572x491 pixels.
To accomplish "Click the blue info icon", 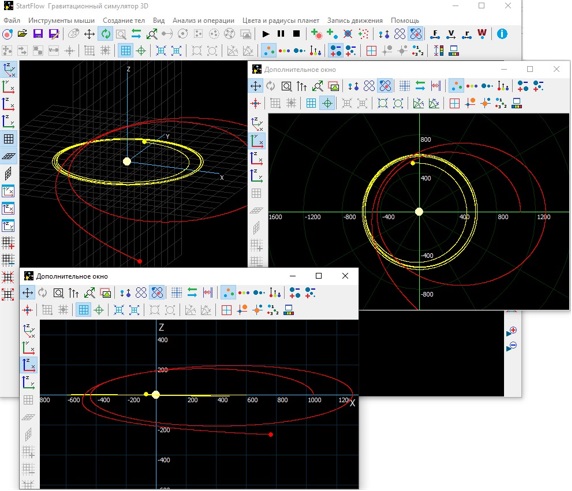I will 502,34.
